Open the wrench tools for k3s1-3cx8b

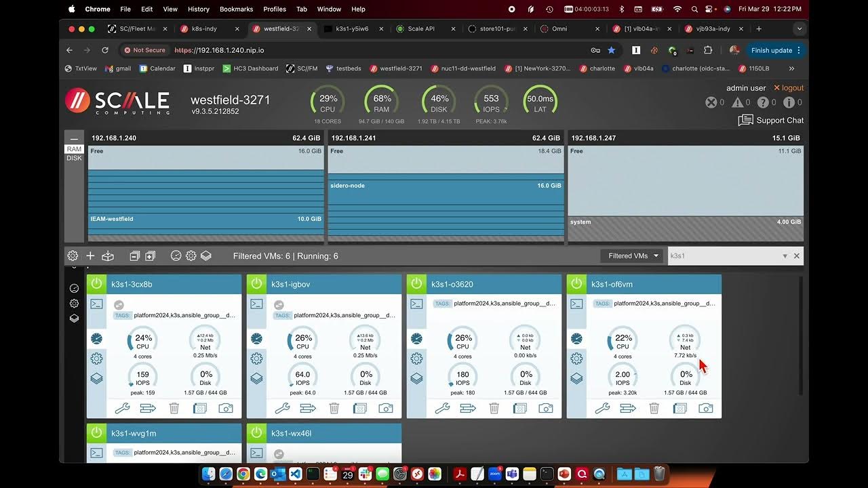tap(122, 408)
